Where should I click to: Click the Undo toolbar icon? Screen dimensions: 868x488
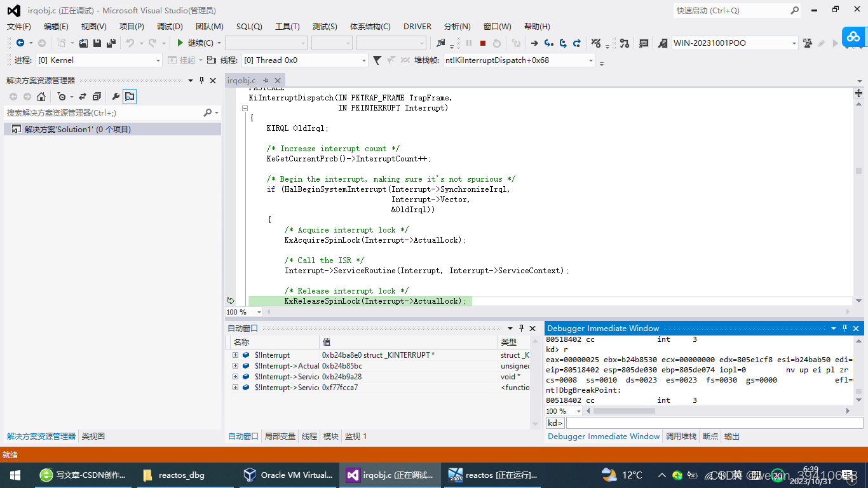coord(130,43)
